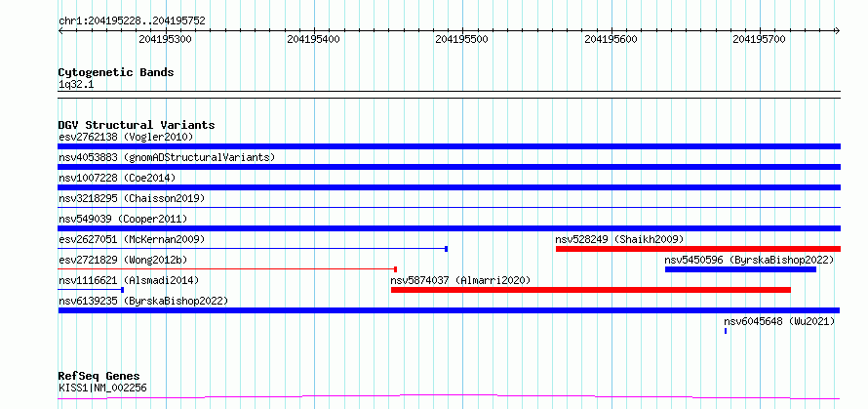Click the small blue marker under nsv6045648
Screen dimensions: 868x409
(x=726, y=331)
